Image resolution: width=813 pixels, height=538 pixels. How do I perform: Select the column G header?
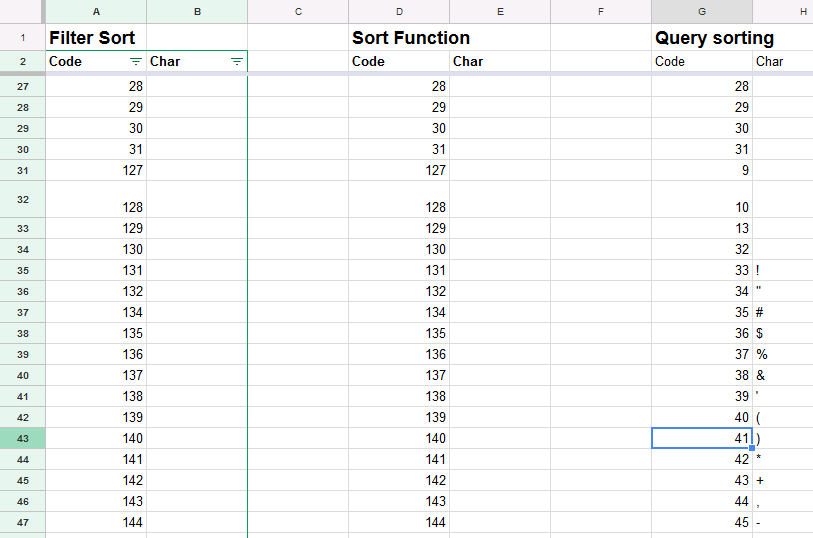701,12
